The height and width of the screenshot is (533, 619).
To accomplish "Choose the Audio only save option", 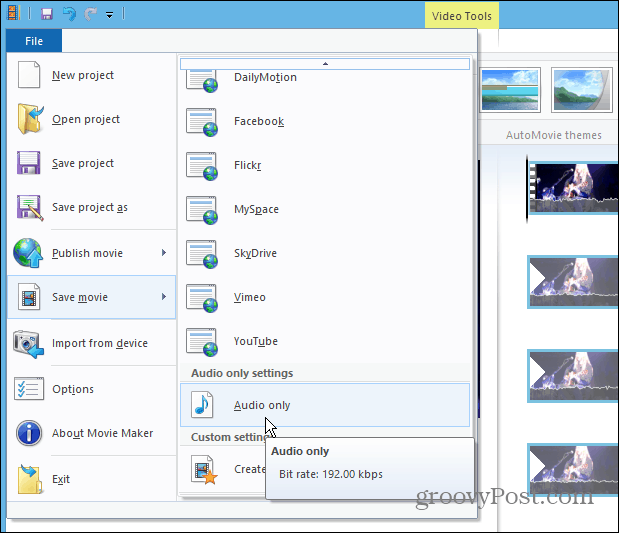I will pos(325,405).
